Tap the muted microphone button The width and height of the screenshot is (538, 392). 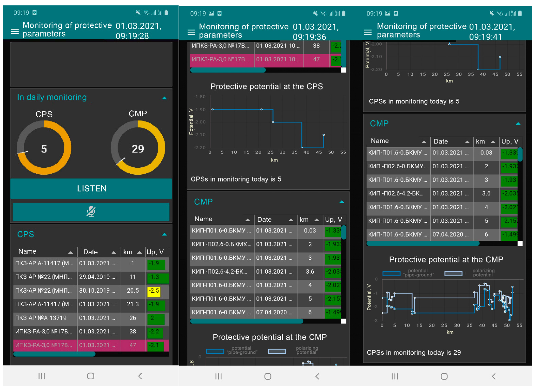coord(91,212)
